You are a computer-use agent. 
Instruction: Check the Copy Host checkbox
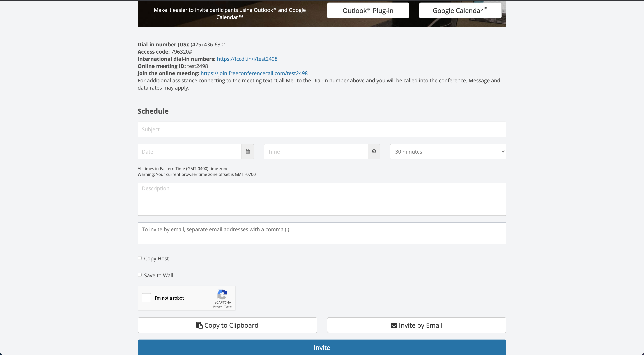(139, 258)
